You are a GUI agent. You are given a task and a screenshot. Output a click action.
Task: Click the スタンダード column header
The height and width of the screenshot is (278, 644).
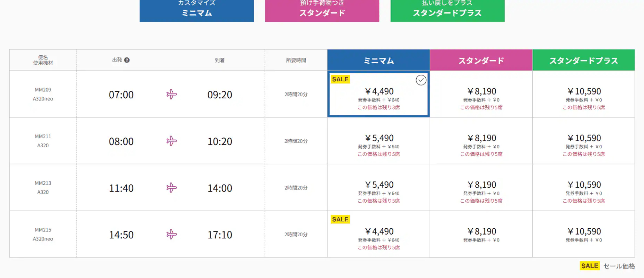481,60
